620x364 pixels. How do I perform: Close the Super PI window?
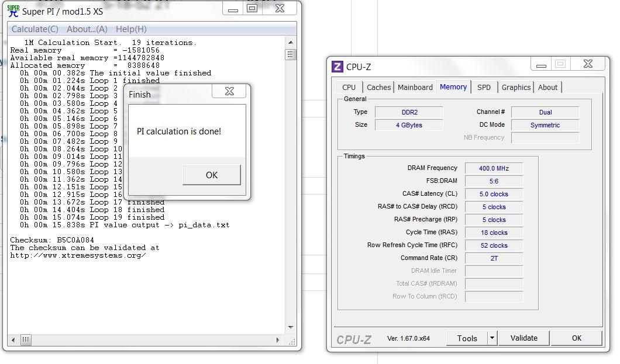tap(280, 9)
